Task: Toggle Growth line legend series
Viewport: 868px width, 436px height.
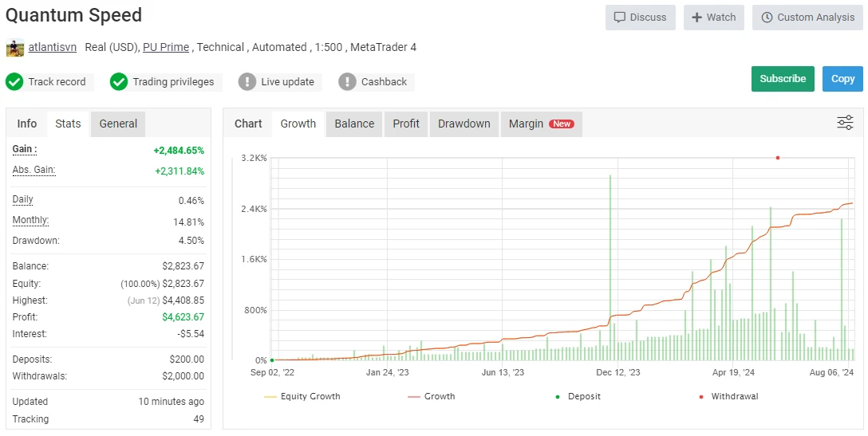Action: 431,396
